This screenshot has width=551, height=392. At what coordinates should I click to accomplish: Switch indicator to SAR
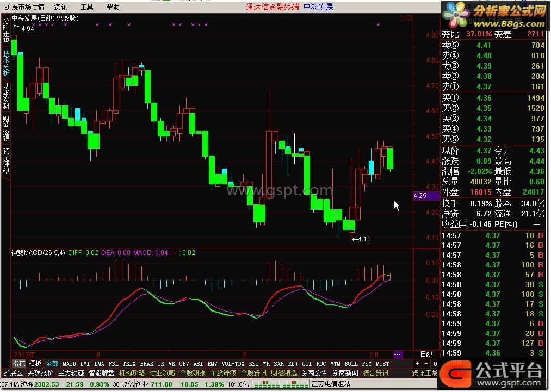(x=278, y=364)
